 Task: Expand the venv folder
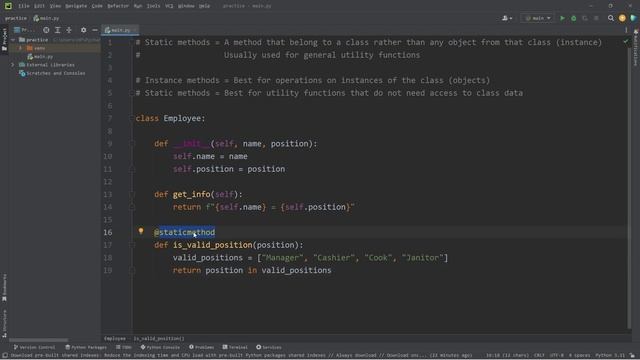click(20, 48)
